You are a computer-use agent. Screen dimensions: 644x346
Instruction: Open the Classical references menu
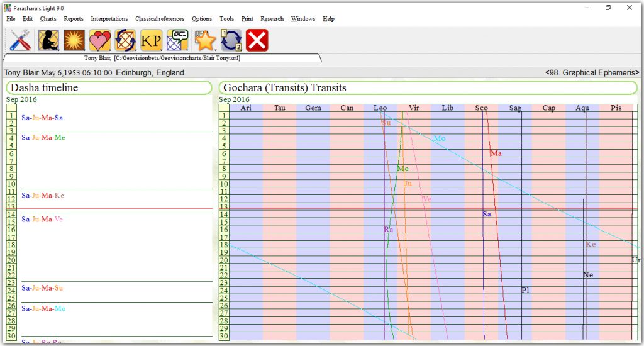pyautogui.click(x=160, y=19)
